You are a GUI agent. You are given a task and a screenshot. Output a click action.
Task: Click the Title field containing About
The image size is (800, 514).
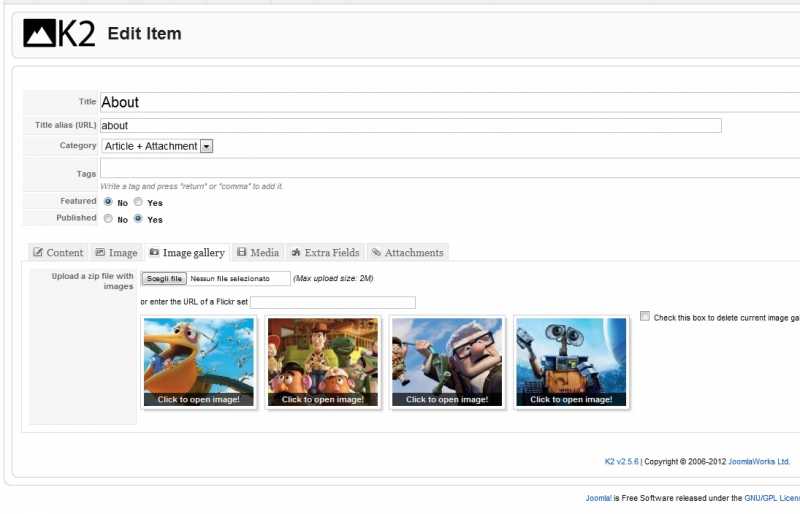click(450, 102)
